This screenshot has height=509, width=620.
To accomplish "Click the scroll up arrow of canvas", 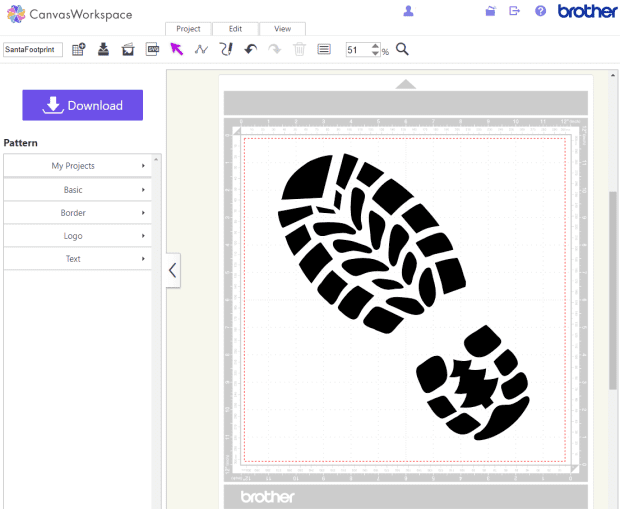I will click(x=612, y=75).
